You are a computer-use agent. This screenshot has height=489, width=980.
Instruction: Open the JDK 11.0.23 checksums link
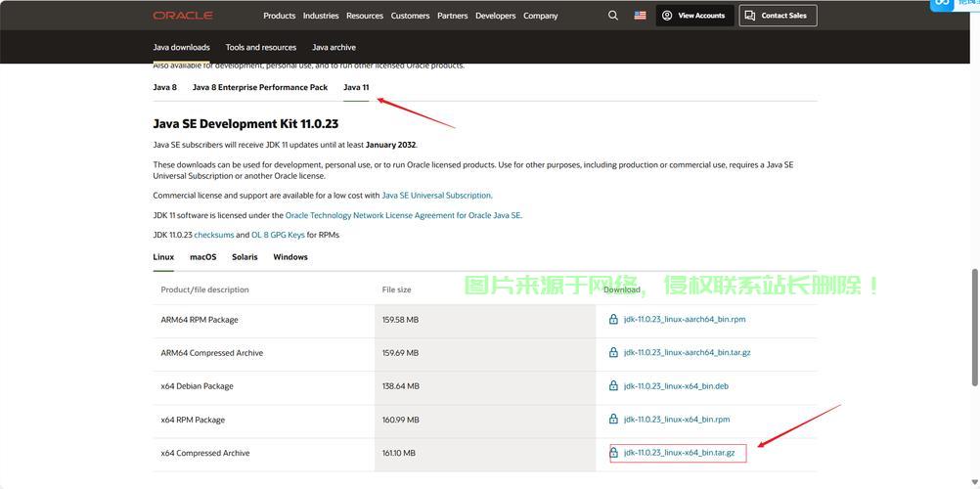214,235
